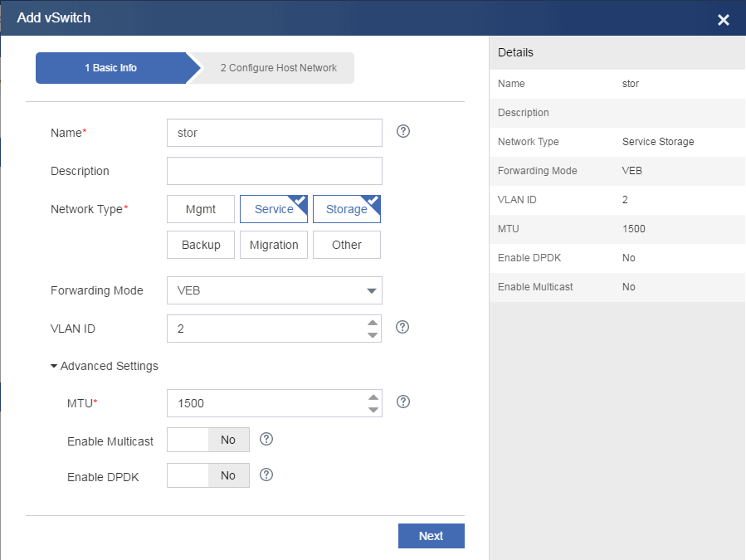Viewport: 746px width, 560px height.
Task: Open the Forwarding Mode dropdown
Action: point(275,290)
